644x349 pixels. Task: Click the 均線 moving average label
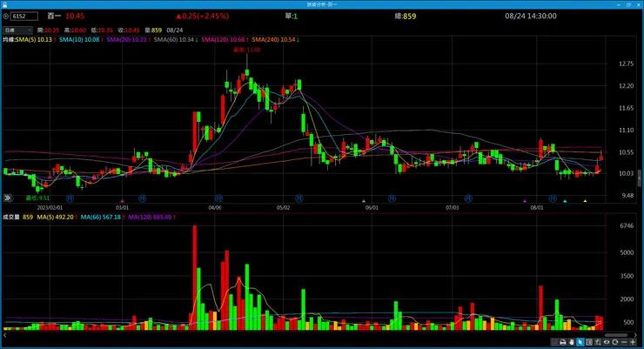(9, 40)
